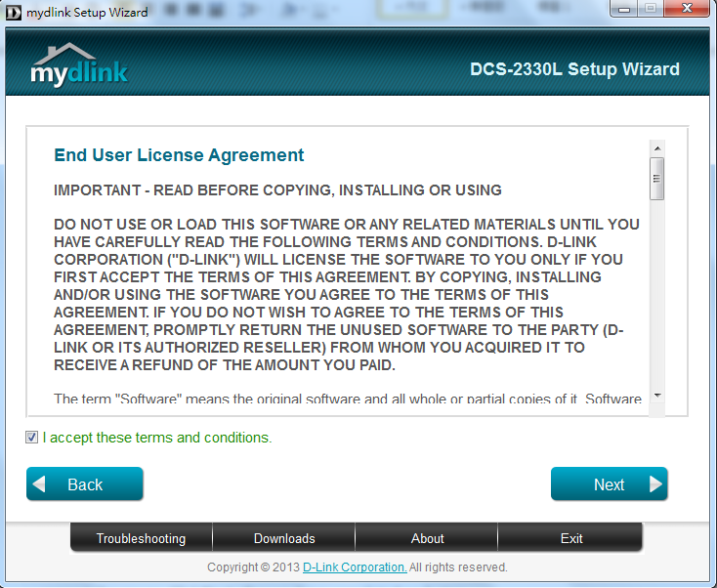Click the End User License Agreement heading

(179, 155)
